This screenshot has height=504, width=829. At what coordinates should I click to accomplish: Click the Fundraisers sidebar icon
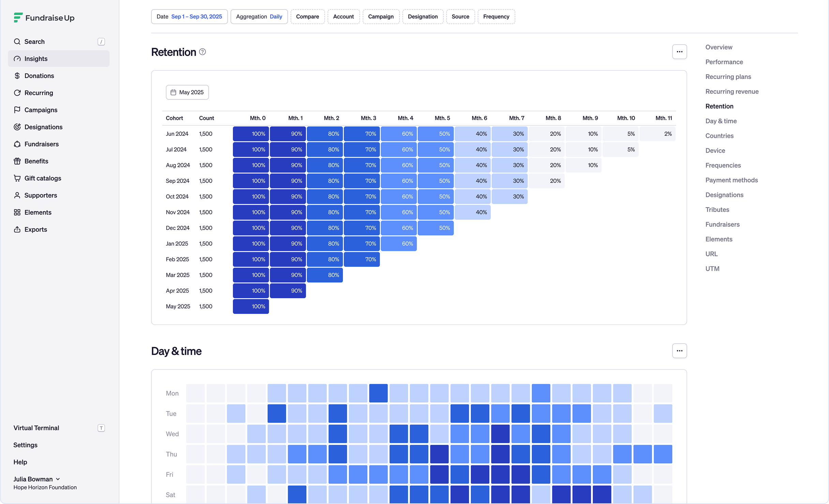[x=17, y=144]
